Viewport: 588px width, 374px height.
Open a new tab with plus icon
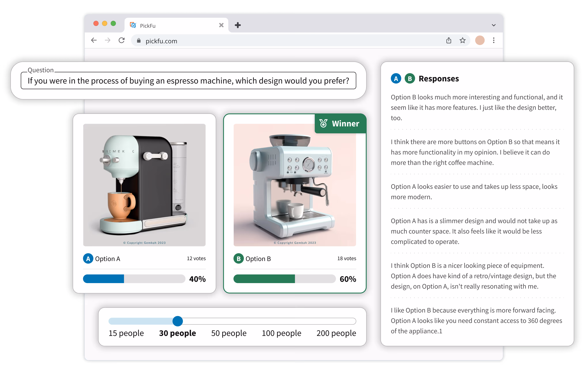(238, 25)
